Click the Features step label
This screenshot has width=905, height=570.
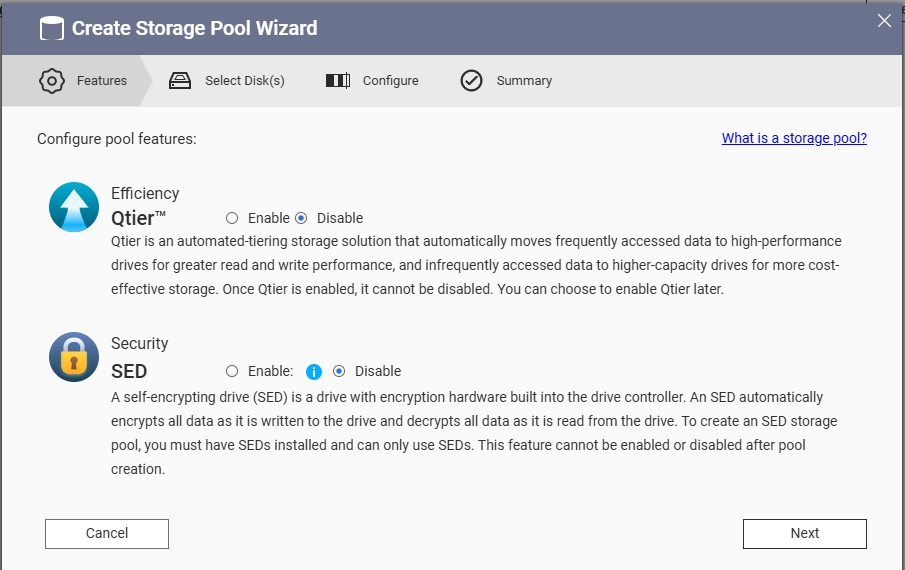coord(102,81)
